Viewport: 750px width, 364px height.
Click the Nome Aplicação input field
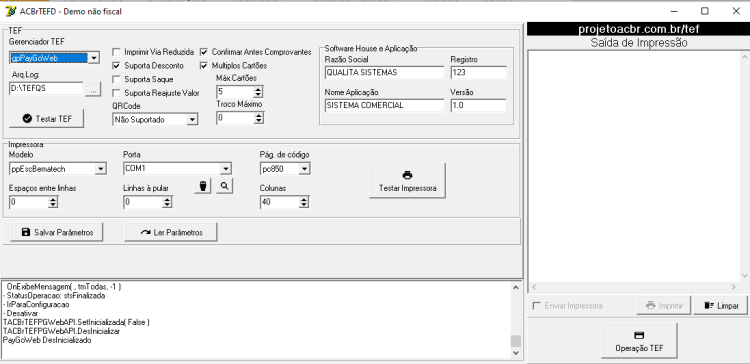pos(384,105)
